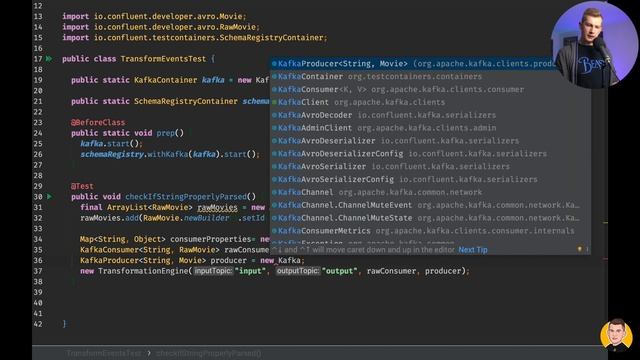The image size is (640, 360).
Task: Click the TransformEventsTest breadcrumb
Action: pos(104,353)
